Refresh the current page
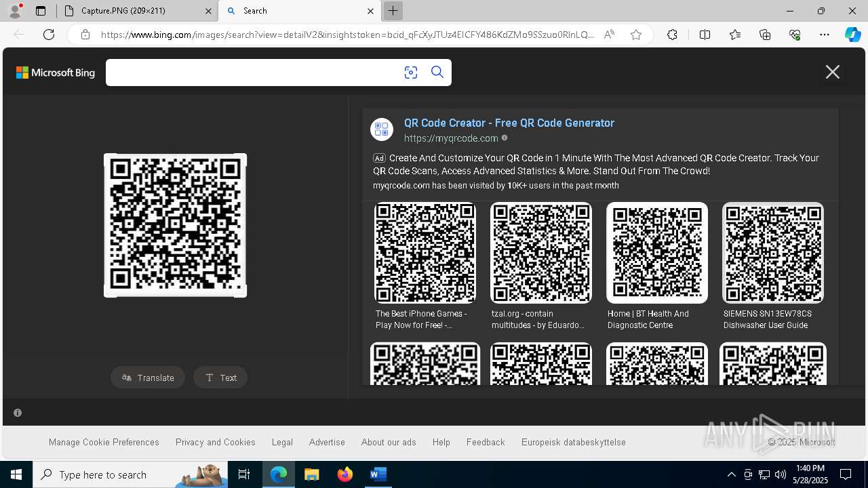This screenshot has height=488, width=868. tap(49, 35)
